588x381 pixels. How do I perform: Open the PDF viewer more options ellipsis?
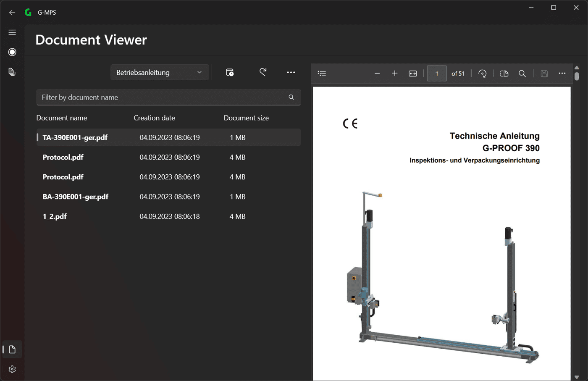(562, 74)
